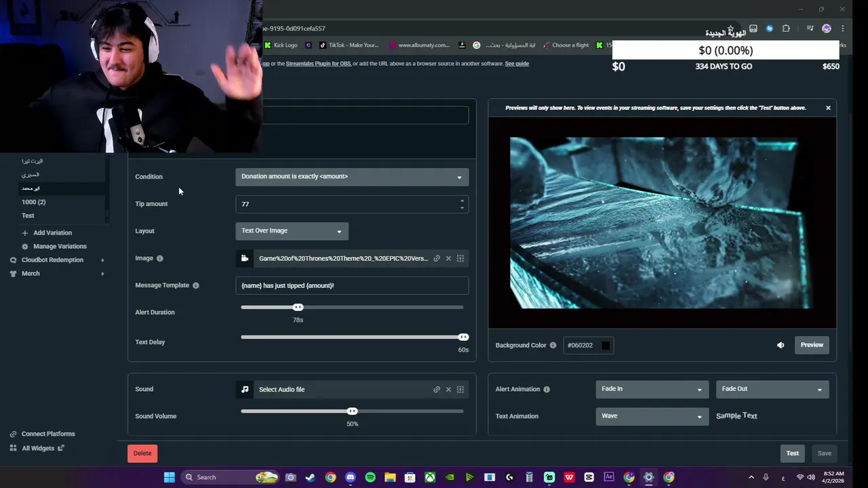Click the link icon in the Image row
Screen dimensions: 868x488
(x=437, y=258)
